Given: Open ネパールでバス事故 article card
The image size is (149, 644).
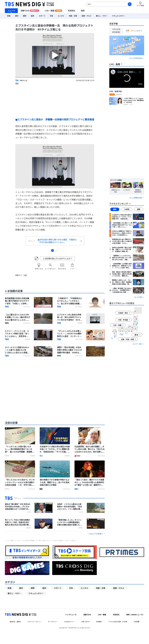Looking at the screenshot, I should [x=29, y=351].
